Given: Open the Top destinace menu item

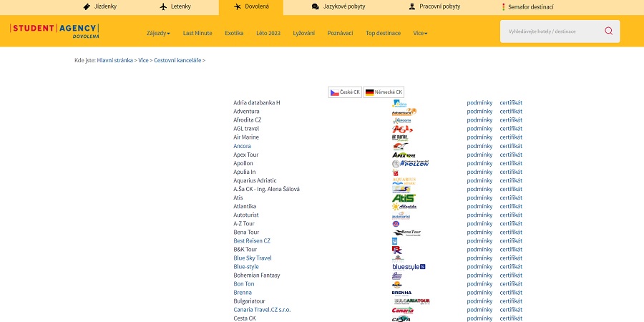Looking at the screenshot, I should click(x=384, y=33).
